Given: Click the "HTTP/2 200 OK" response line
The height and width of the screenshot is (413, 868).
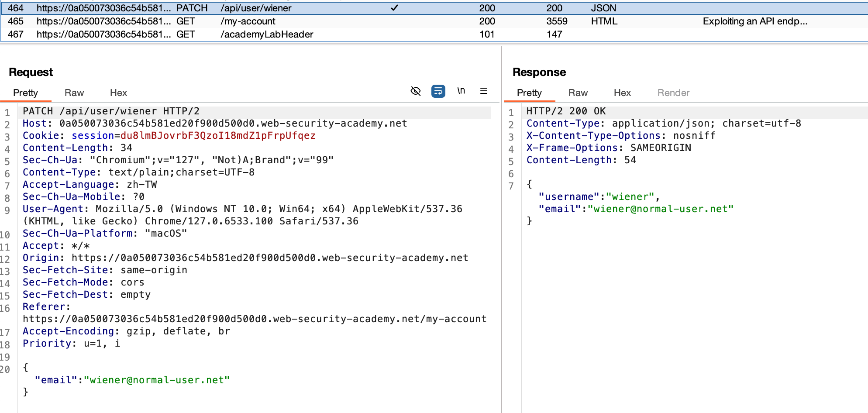Looking at the screenshot, I should click(x=566, y=111).
